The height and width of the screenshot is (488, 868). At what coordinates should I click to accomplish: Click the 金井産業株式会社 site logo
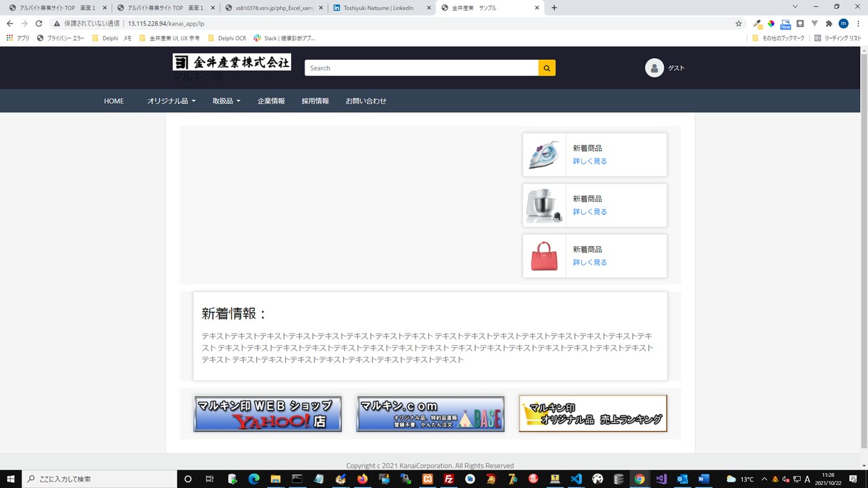(x=232, y=63)
